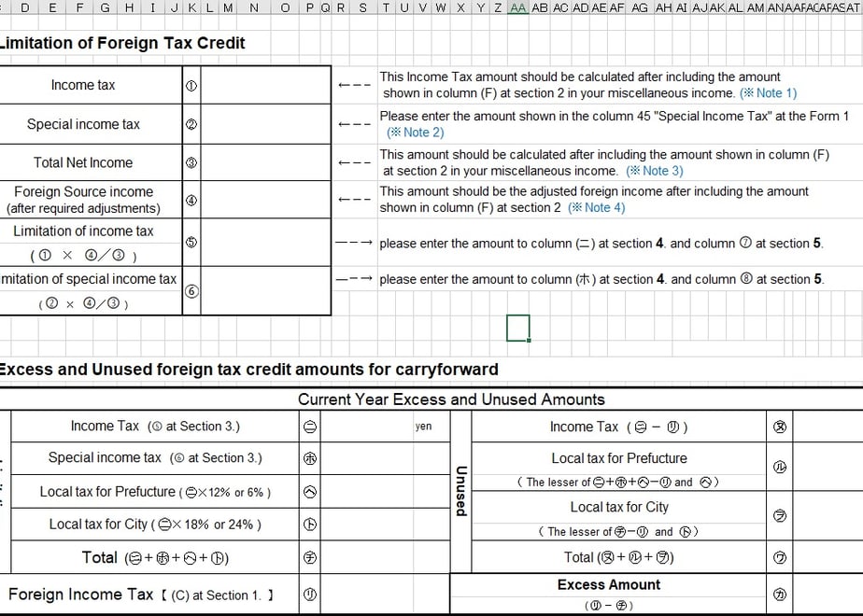This screenshot has width=863, height=616.
Task: Select column AH header
Action: (x=664, y=7)
